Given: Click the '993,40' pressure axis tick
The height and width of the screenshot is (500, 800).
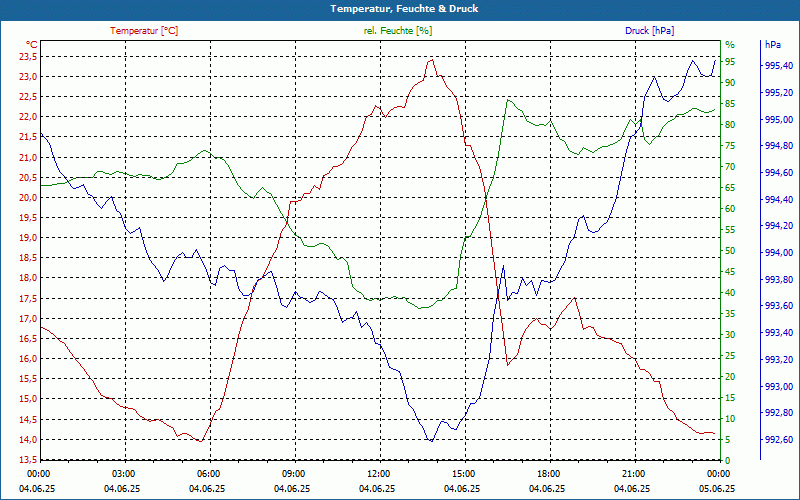Looking at the screenshot, I should [x=779, y=333].
